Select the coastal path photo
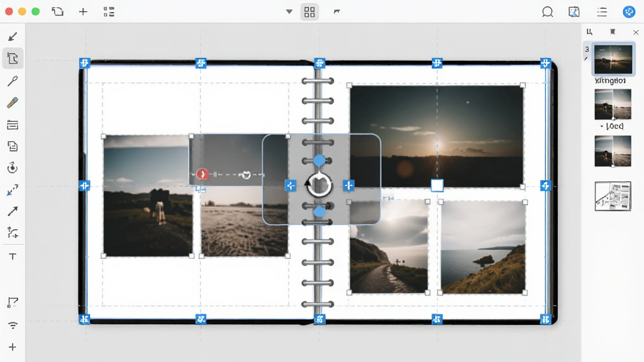The image size is (644, 362). 389,247
